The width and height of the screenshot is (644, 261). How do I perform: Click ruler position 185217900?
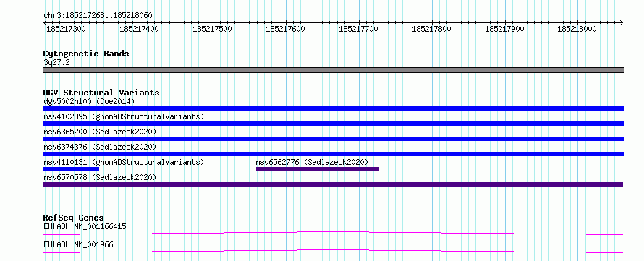[x=504, y=29]
